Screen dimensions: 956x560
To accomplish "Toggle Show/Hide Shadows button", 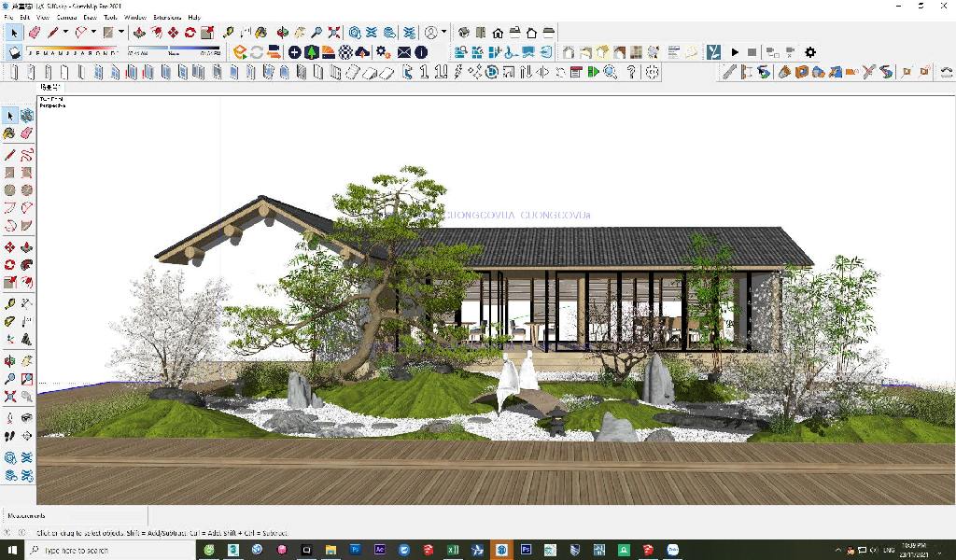I will coord(15,52).
